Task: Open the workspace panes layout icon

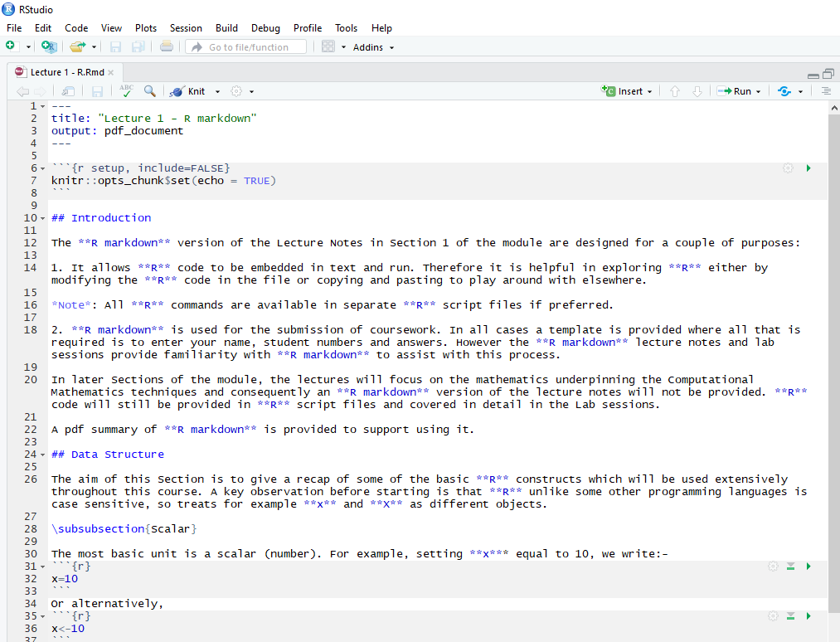Action: [328, 47]
